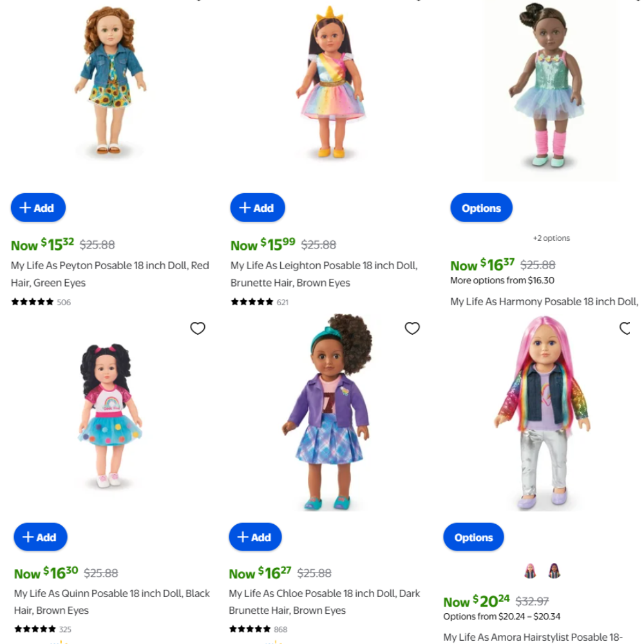644x644 pixels.
Task: Open the My Life As Peyton product title
Action: (109, 274)
